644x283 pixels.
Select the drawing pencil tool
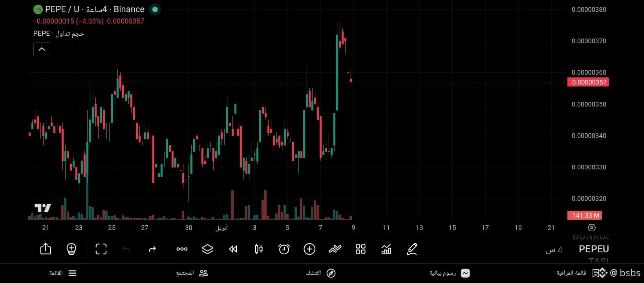(x=412, y=249)
